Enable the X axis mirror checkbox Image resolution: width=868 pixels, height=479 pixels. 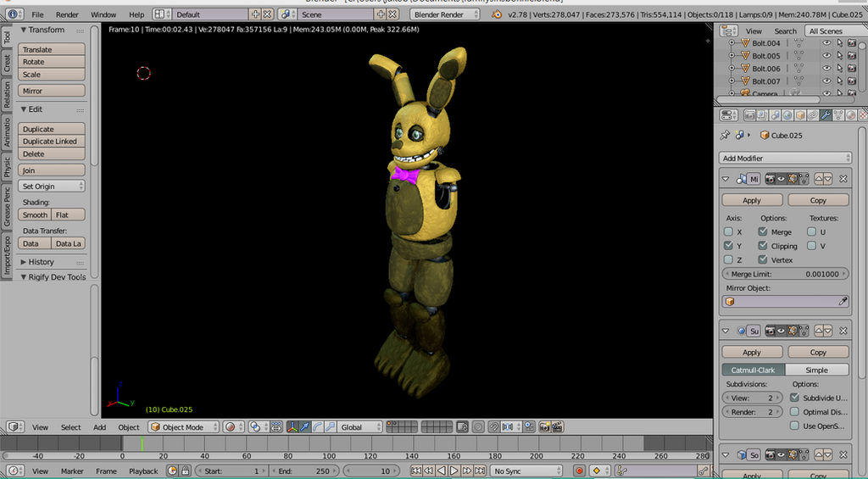point(728,231)
